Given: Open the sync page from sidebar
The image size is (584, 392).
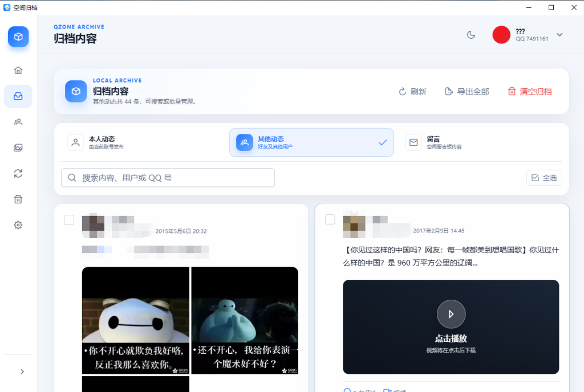Looking at the screenshot, I should pos(18,174).
